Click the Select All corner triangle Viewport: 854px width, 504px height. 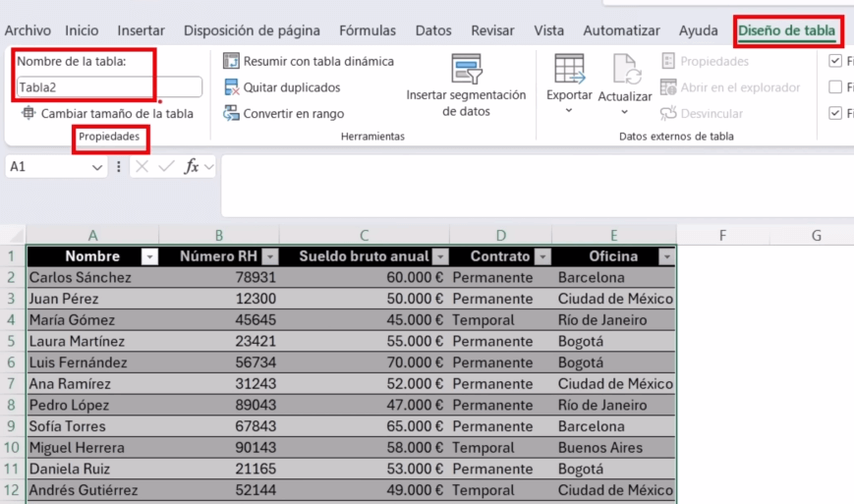[x=17, y=236]
